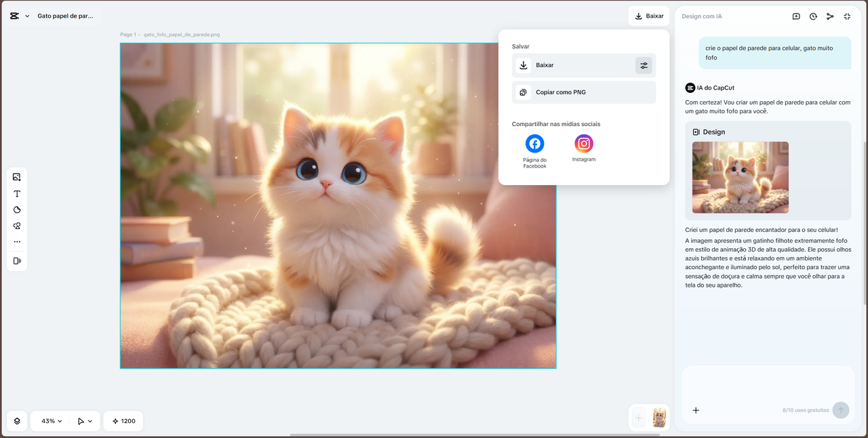Click the user prompt message bubble

775,53
